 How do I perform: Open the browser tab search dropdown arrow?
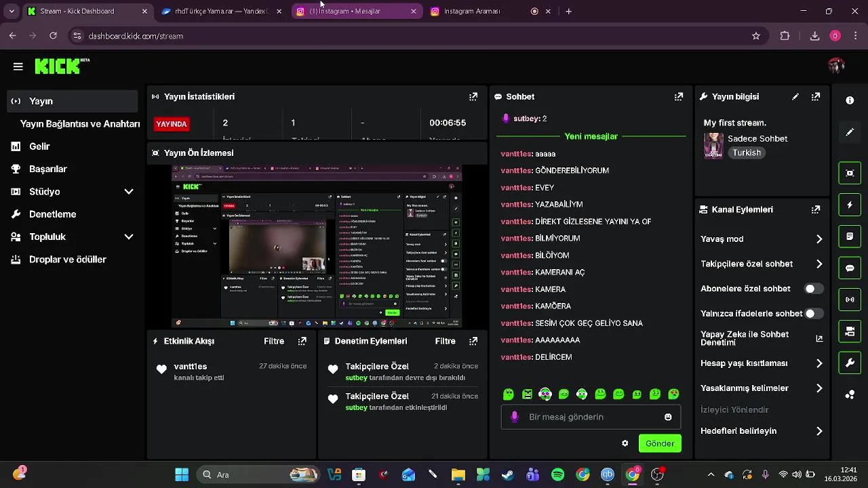[12, 12]
